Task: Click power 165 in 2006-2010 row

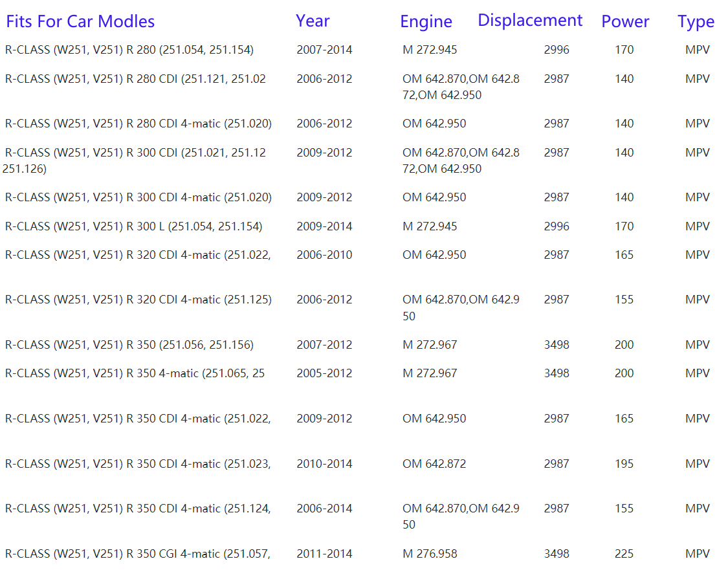Action: point(624,255)
